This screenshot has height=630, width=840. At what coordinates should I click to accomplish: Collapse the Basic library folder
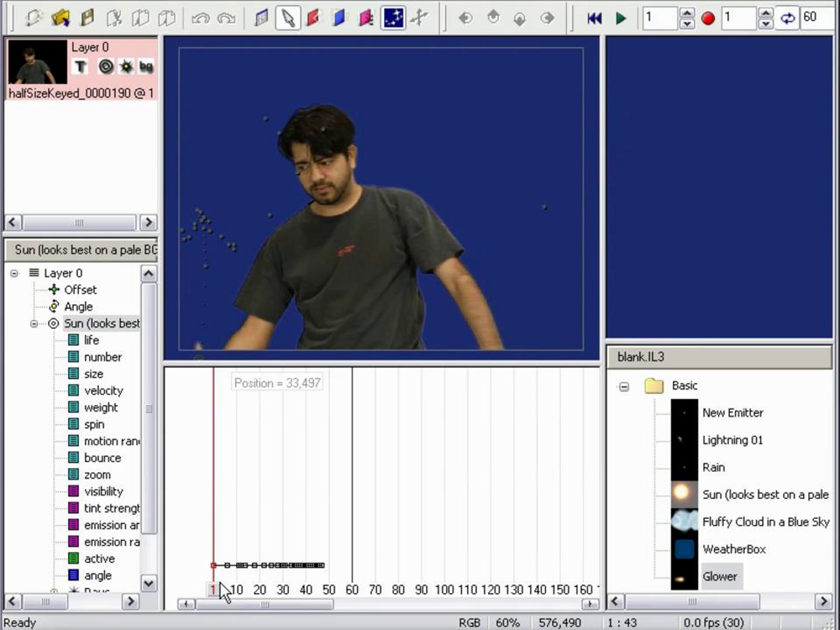(x=624, y=387)
